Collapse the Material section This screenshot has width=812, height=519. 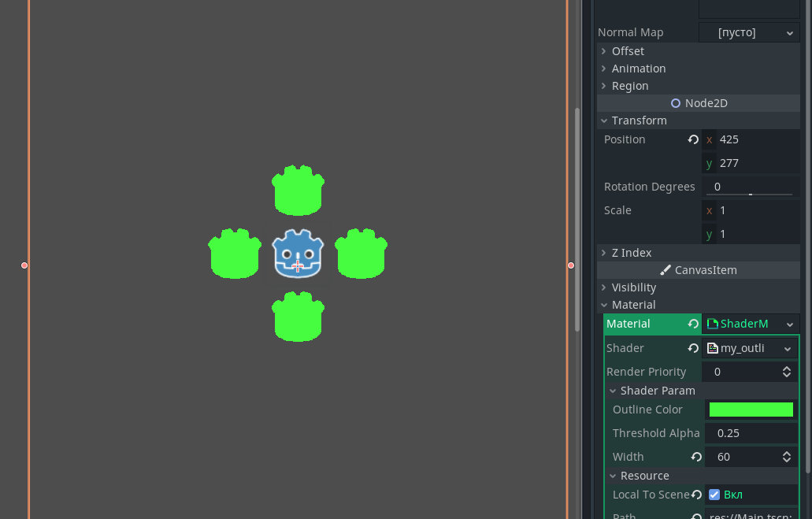pos(698,305)
